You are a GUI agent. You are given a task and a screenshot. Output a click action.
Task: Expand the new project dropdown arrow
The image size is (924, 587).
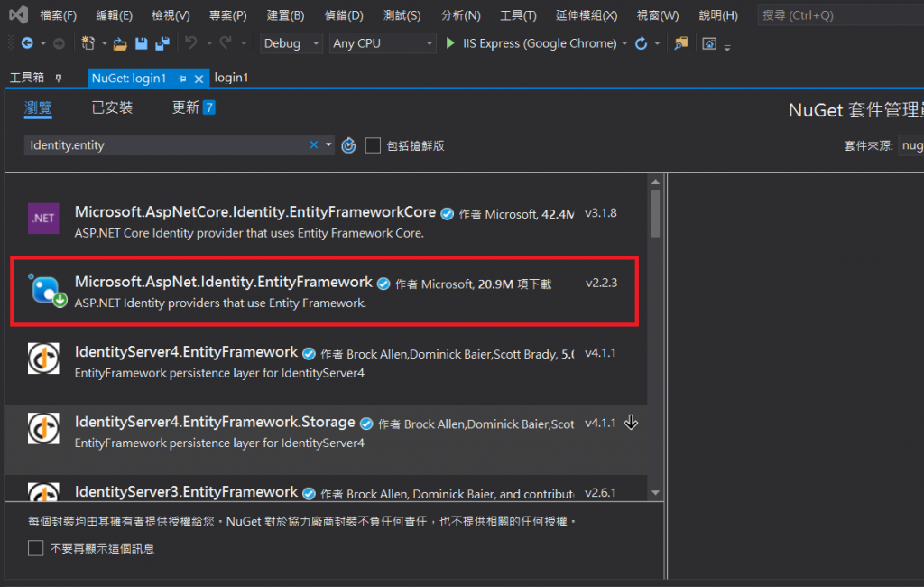105,43
